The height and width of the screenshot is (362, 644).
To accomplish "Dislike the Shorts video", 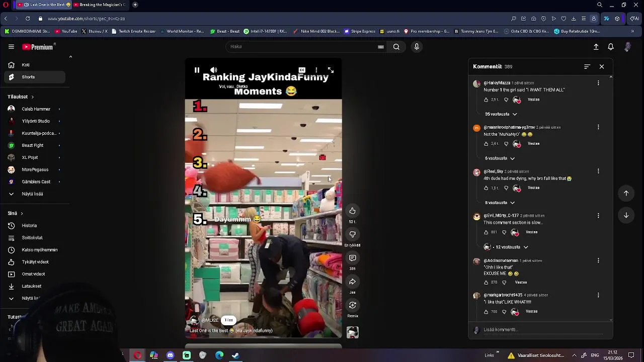I will [x=352, y=234].
